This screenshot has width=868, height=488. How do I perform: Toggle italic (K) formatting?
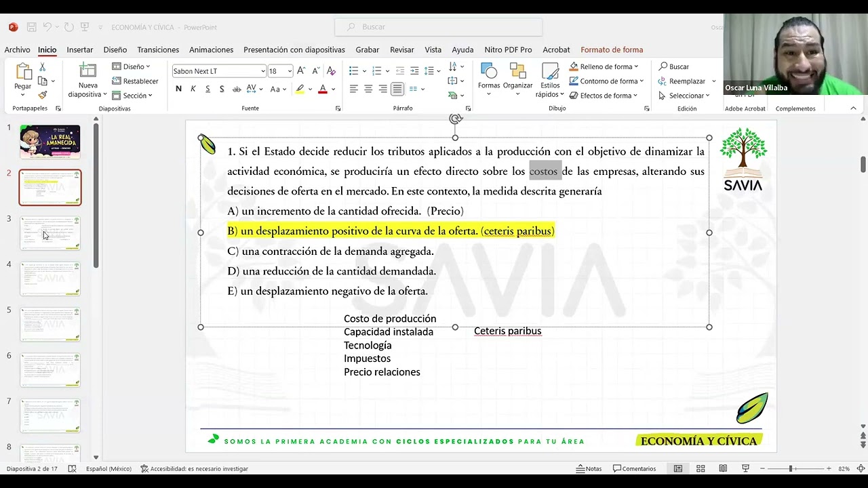coord(193,89)
